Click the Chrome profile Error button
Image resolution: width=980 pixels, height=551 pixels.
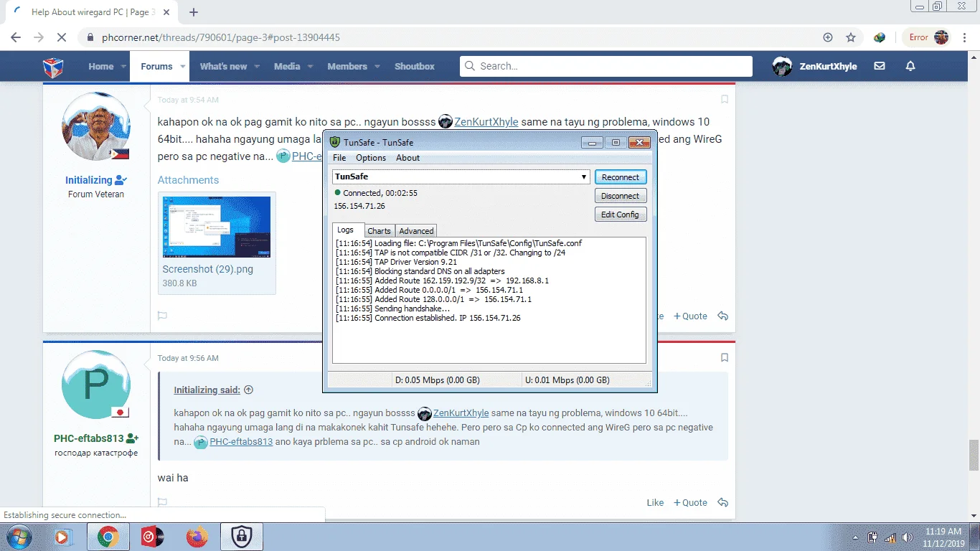pyautogui.click(x=928, y=37)
